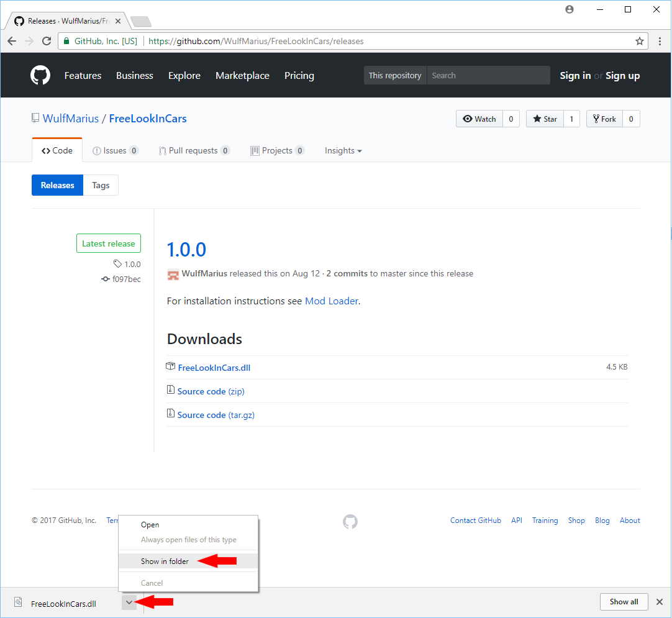
Task: Open Blog footer link
Action: (x=602, y=520)
